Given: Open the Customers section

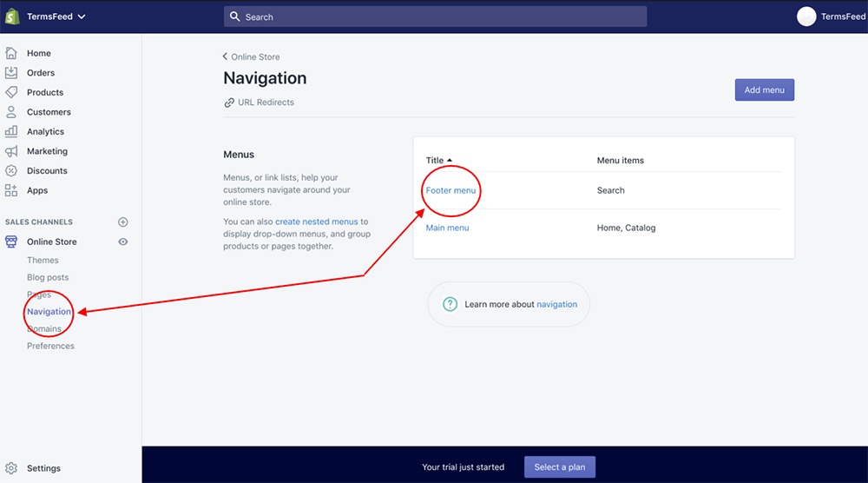Looking at the screenshot, I should pyautogui.click(x=49, y=112).
